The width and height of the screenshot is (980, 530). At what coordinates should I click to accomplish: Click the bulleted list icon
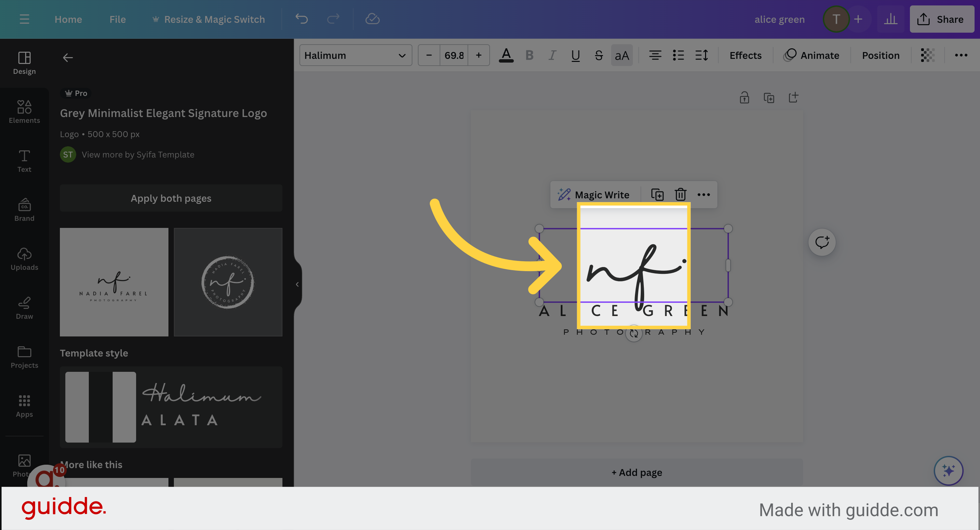coord(678,55)
